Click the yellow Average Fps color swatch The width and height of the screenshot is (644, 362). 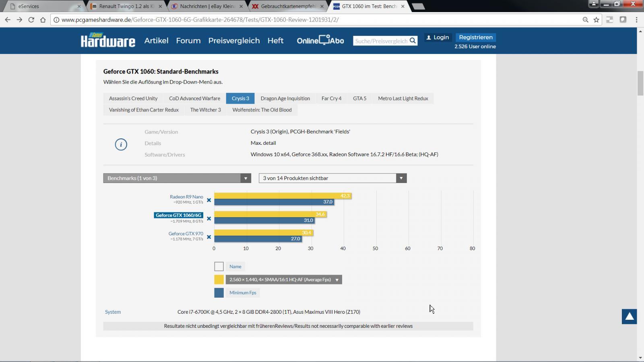(x=219, y=280)
